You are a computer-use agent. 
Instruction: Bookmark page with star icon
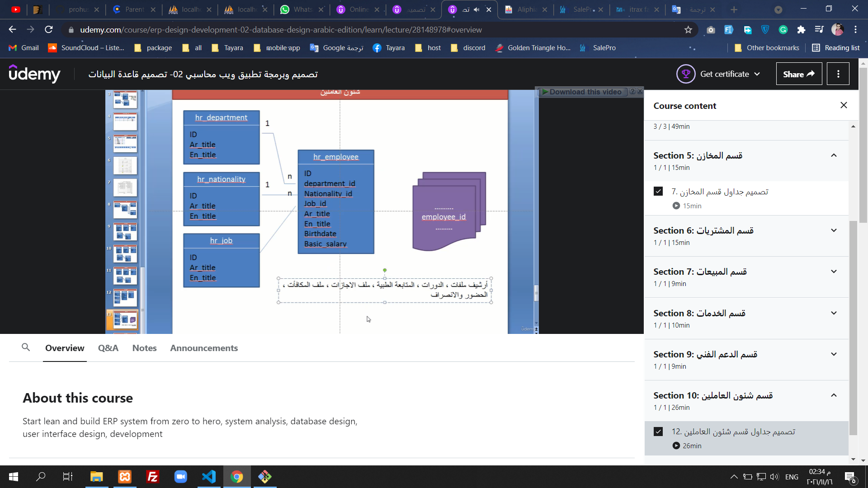click(x=688, y=30)
